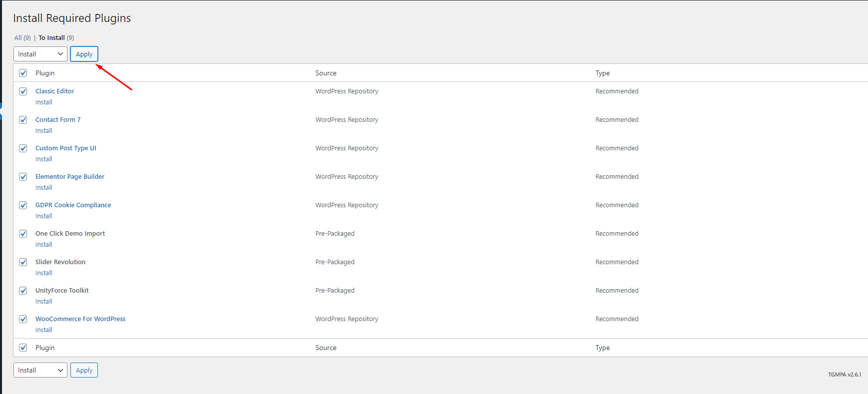Image resolution: width=868 pixels, height=394 pixels.
Task: Click Install under Classic Editor
Action: point(44,102)
